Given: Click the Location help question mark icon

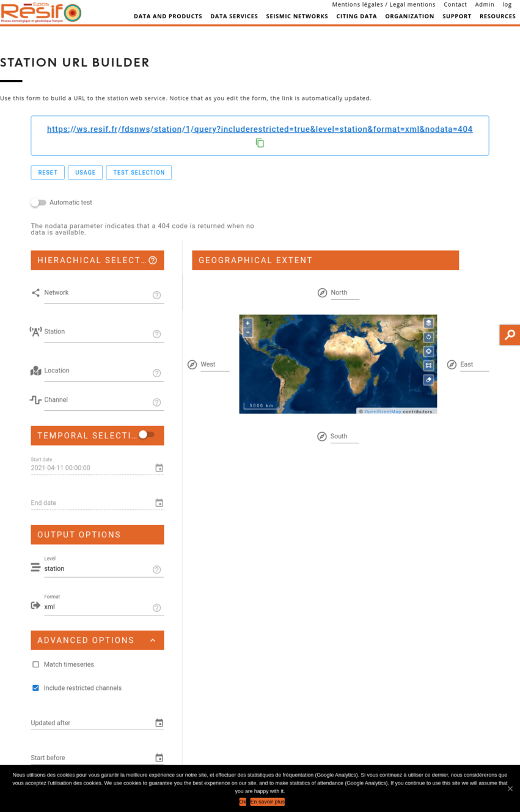Looking at the screenshot, I should (x=157, y=373).
